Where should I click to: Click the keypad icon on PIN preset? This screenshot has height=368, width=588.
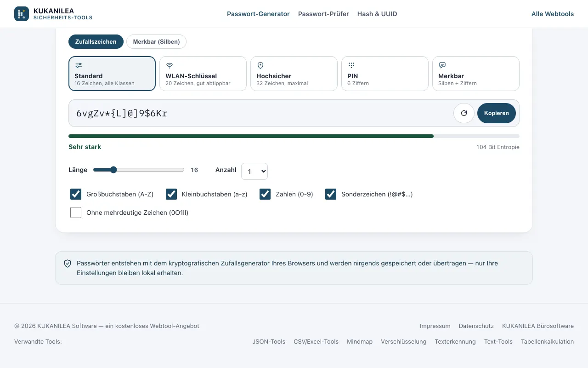tap(351, 65)
